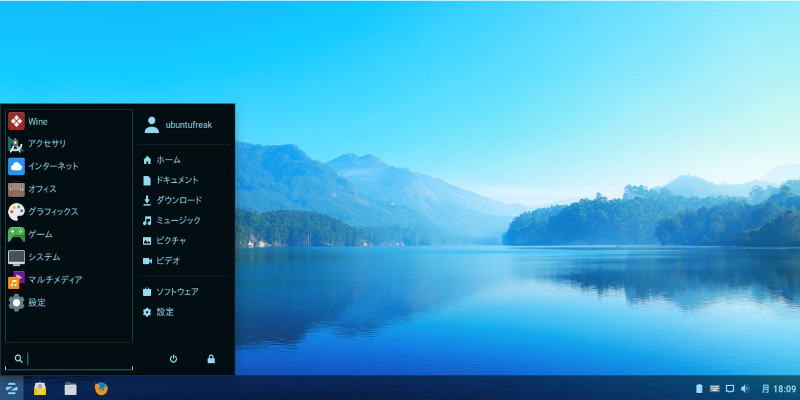800x400 pixels.
Task: Select the ゲーム menu label
Action: click(40, 234)
